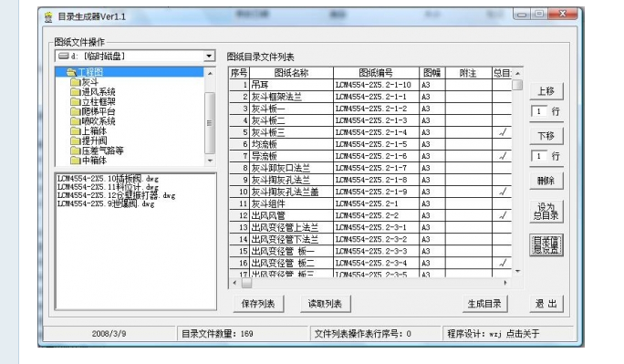Click the 保存列表 button
This screenshot has height=364, width=624.
pyautogui.click(x=258, y=304)
